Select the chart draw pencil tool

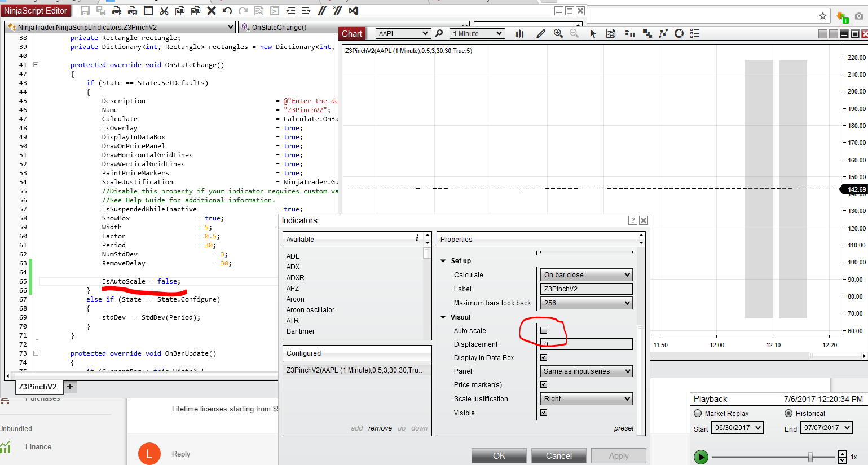point(540,34)
